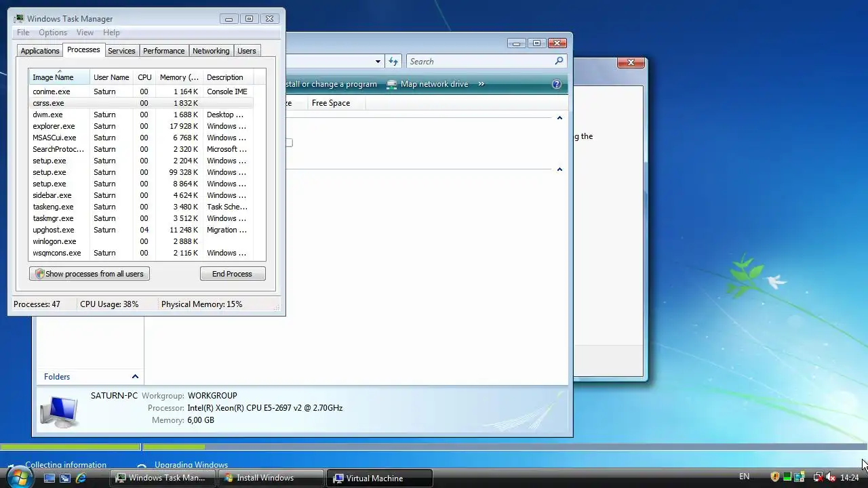
Task: Click the 14:24 taskbar clock
Action: 850,478
